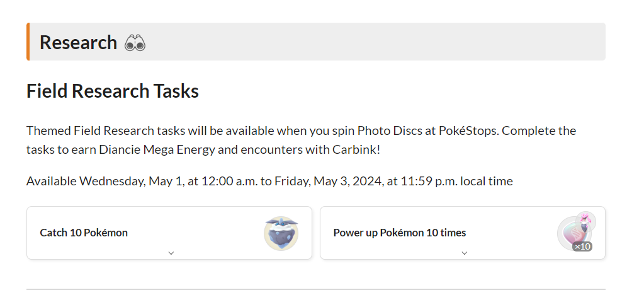Click the ×10 quantity badge
The image size is (644, 295).
click(x=582, y=246)
